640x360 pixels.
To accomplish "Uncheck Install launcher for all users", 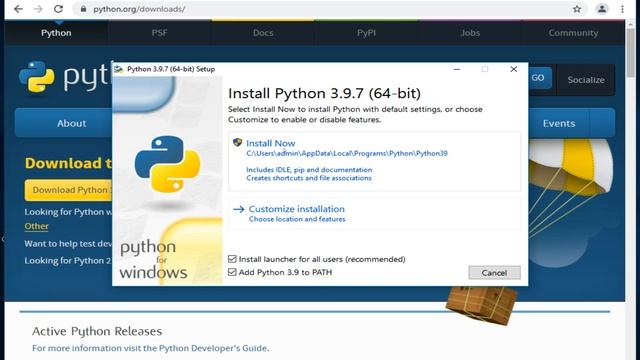I will coord(232,259).
